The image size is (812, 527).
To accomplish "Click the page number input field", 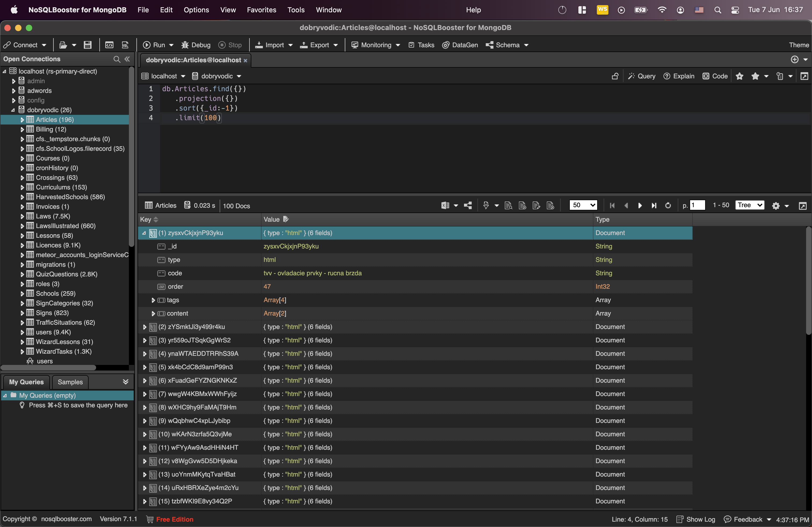I will (697, 205).
